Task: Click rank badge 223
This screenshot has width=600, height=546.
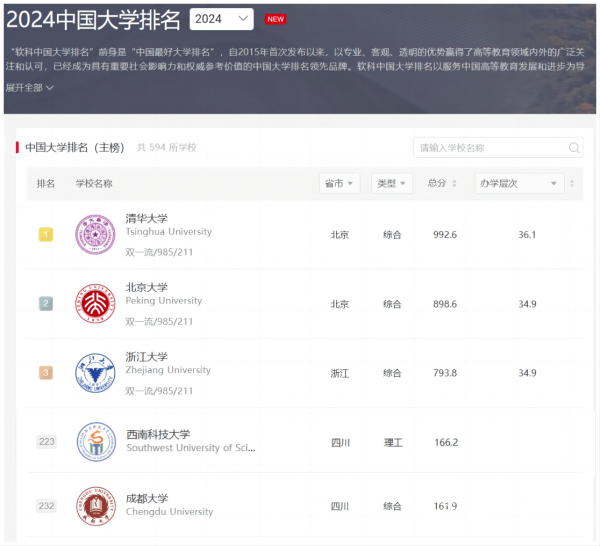Action: (47, 442)
